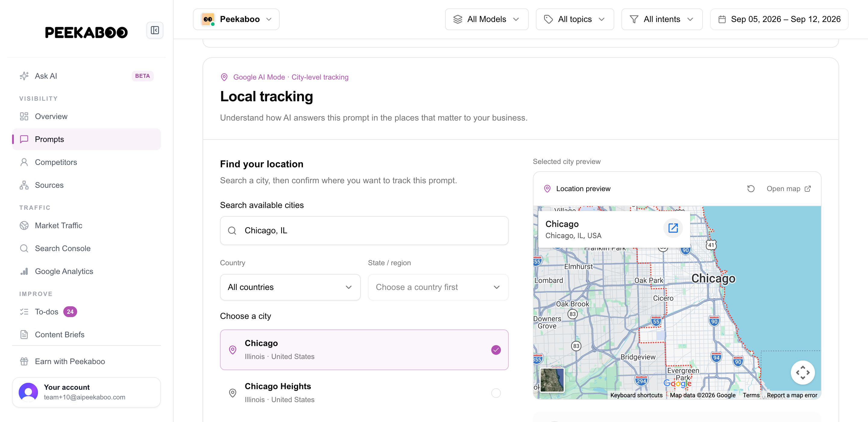Switch to satellite map thumbnail

pyautogui.click(x=552, y=380)
